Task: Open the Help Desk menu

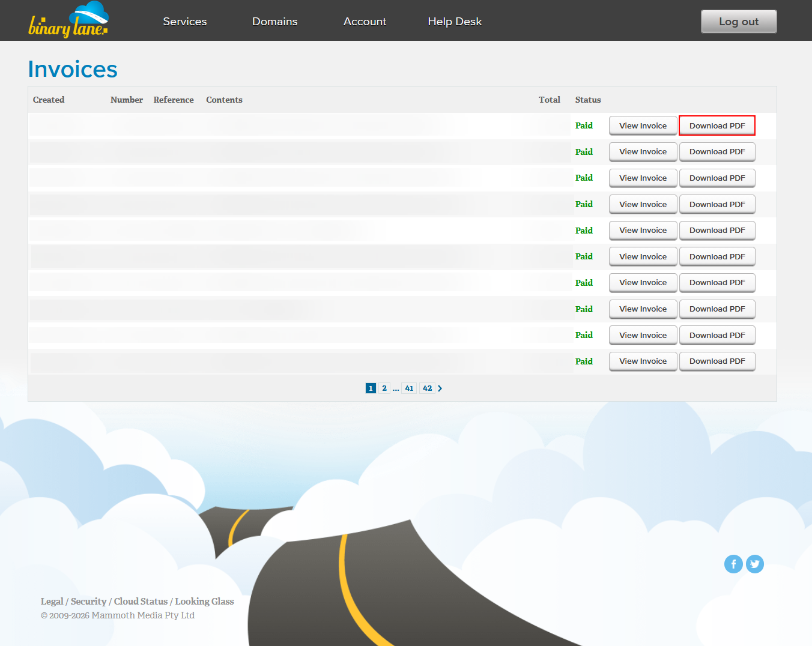Action: (x=455, y=22)
